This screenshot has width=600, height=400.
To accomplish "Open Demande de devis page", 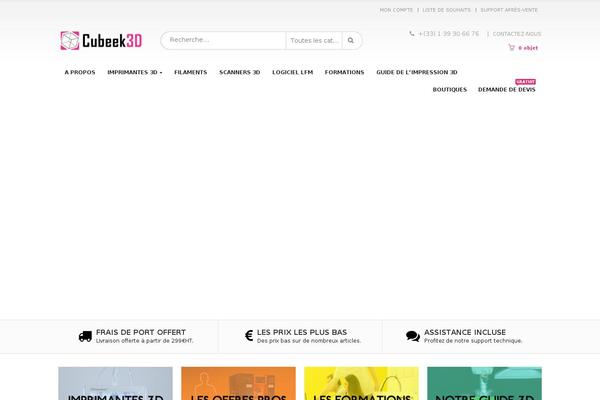I will tap(507, 90).
